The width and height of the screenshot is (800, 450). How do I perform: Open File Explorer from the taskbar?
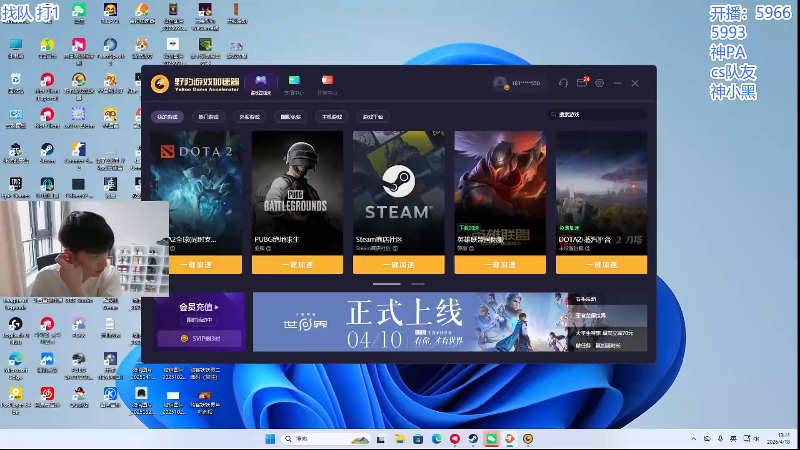(399, 439)
